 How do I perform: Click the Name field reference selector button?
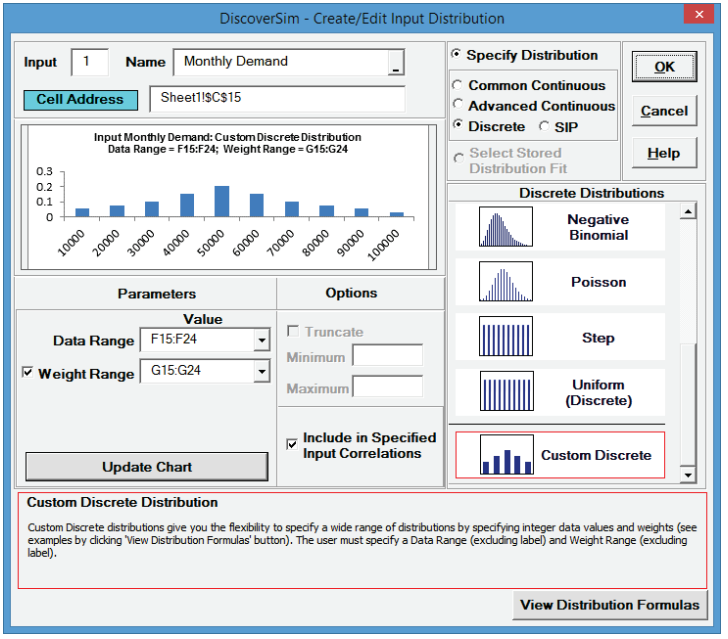[396, 62]
